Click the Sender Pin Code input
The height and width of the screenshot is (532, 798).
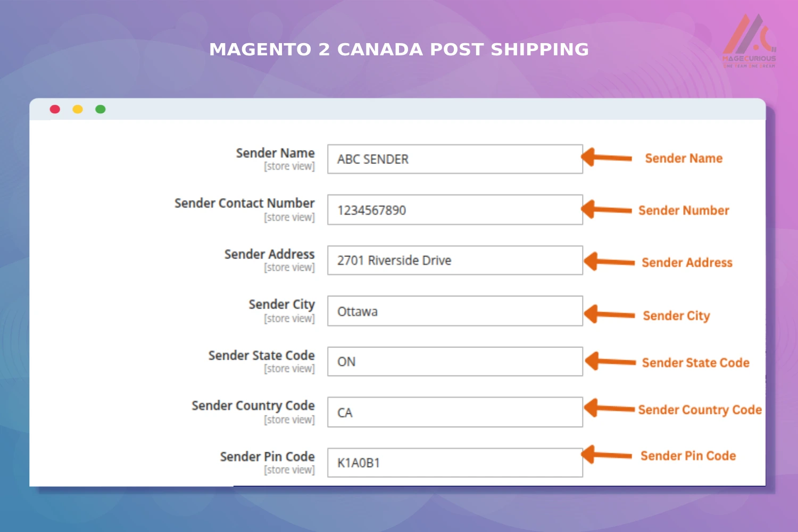(x=455, y=463)
